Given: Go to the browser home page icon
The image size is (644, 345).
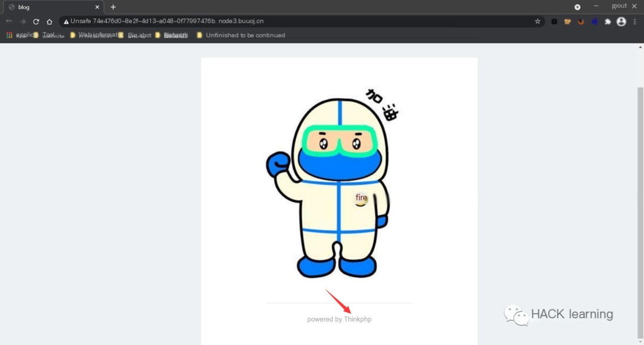Looking at the screenshot, I should 49,21.
